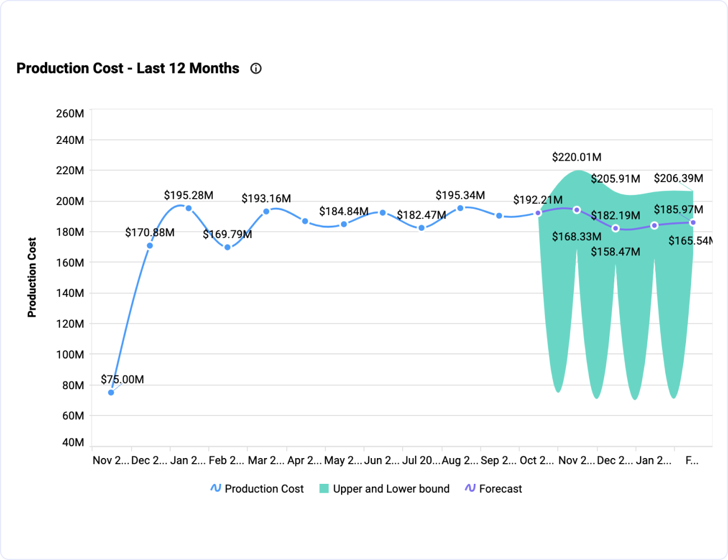Screen dimensions: 728x560
Task: Click the $195.34M data point marker
Action: [460, 208]
